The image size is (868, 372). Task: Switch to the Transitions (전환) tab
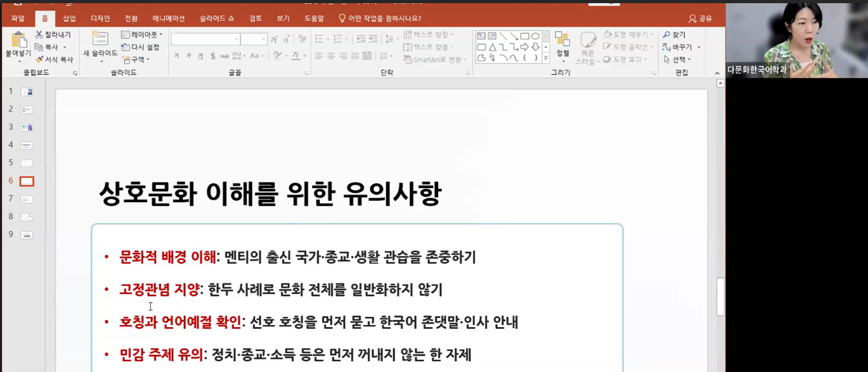point(131,18)
